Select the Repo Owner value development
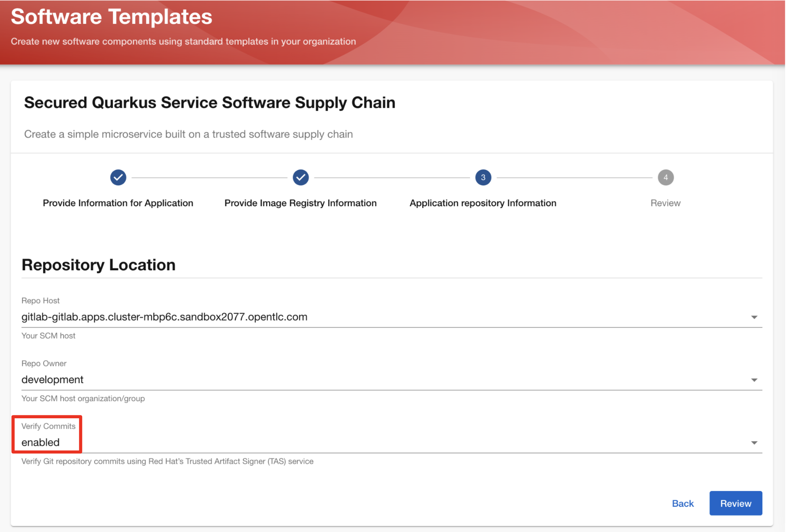This screenshot has width=786, height=532. click(53, 380)
